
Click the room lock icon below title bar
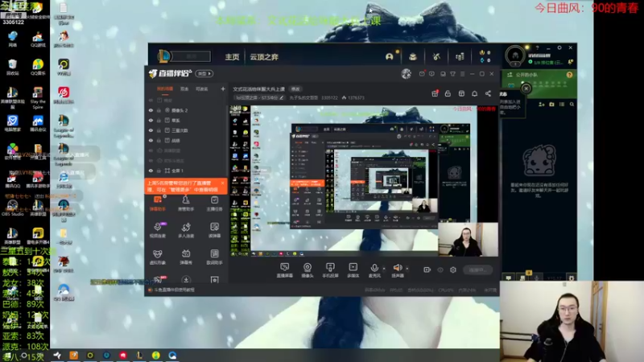click(448, 93)
